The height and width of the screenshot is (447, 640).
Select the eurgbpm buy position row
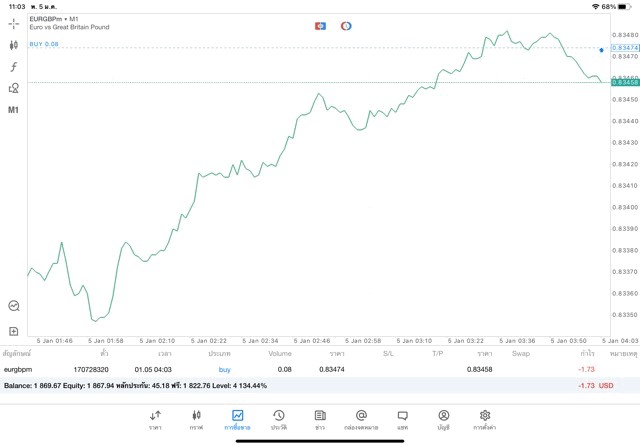pyautogui.click(x=300, y=369)
